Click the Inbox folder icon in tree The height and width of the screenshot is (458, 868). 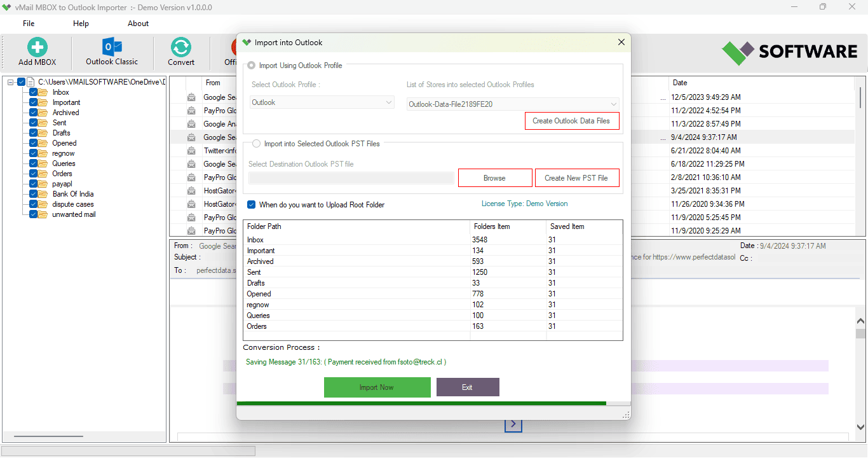(x=43, y=92)
